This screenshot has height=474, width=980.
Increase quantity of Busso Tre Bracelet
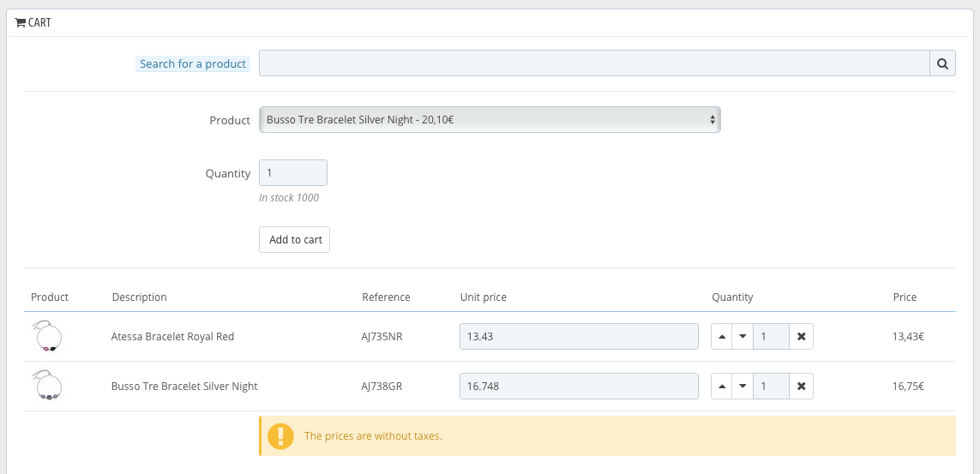click(722, 387)
